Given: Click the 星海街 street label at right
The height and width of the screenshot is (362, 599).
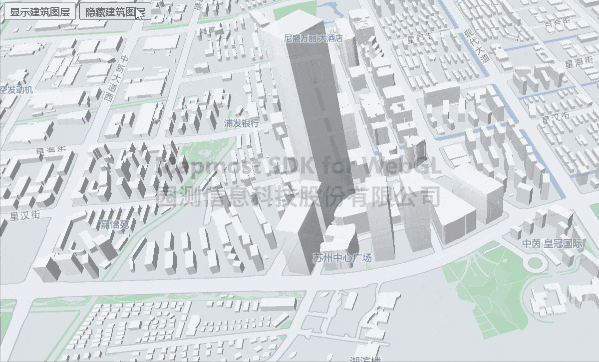Looking at the screenshot, I should [579, 62].
